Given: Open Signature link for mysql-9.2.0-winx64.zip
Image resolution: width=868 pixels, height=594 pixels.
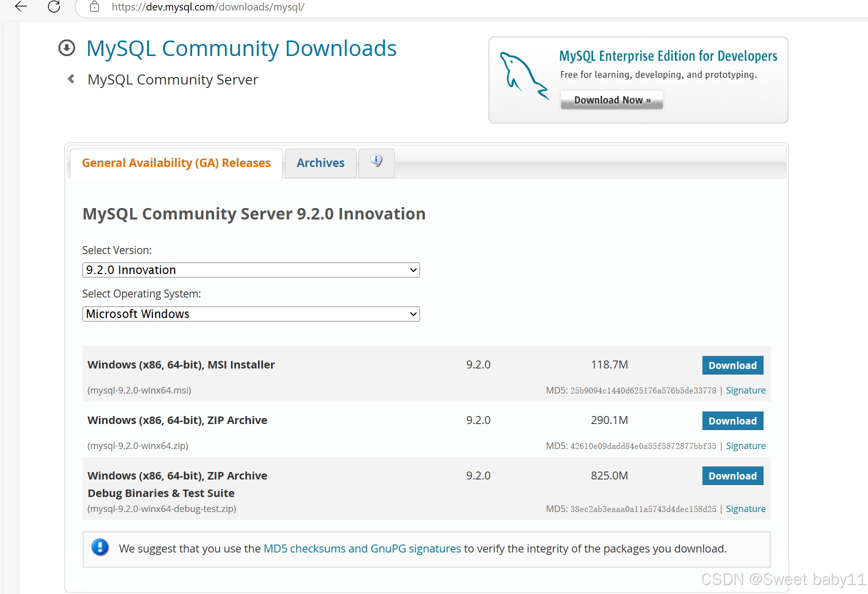Looking at the screenshot, I should click(745, 446).
